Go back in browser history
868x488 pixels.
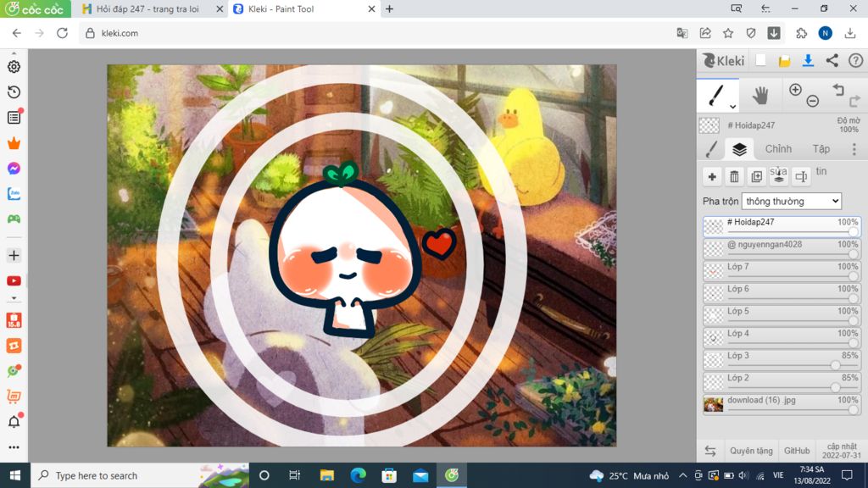coord(17,33)
